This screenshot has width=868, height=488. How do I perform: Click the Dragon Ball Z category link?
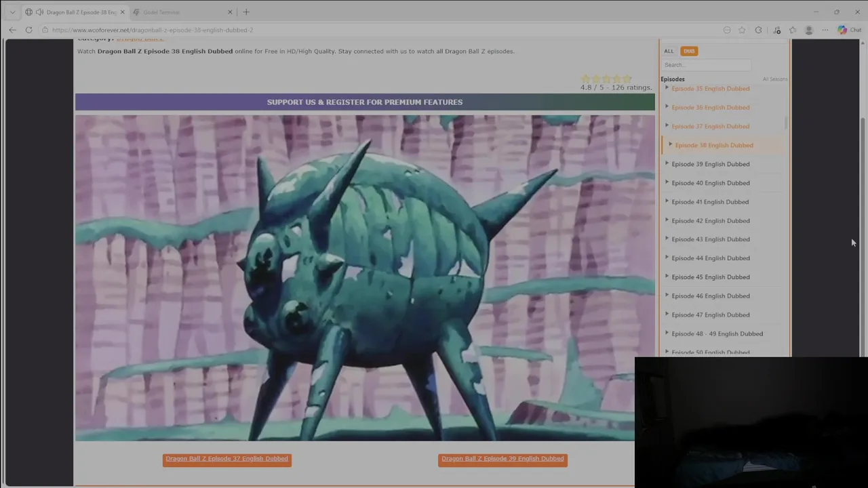click(140, 39)
